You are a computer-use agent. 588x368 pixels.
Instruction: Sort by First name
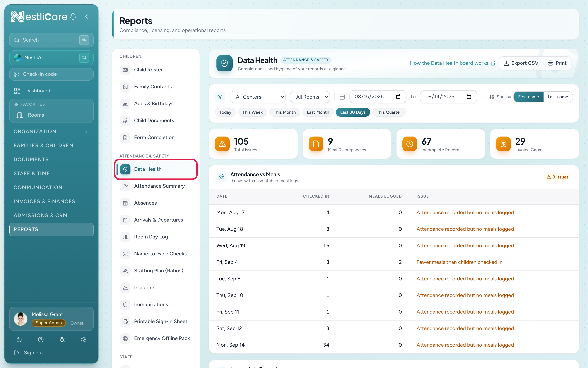point(528,97)
